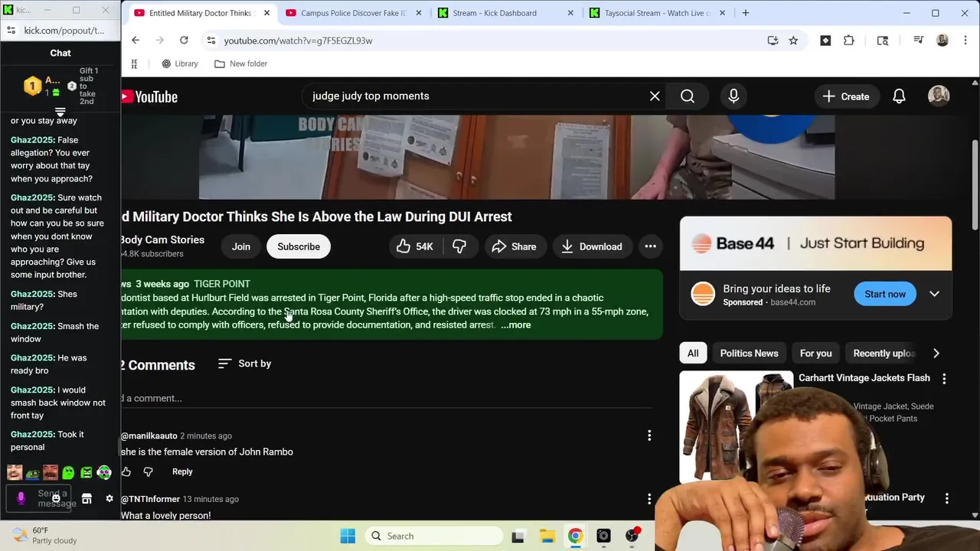
Task: Start voice search with microphone icon
Action: click(x=733, y=96)
